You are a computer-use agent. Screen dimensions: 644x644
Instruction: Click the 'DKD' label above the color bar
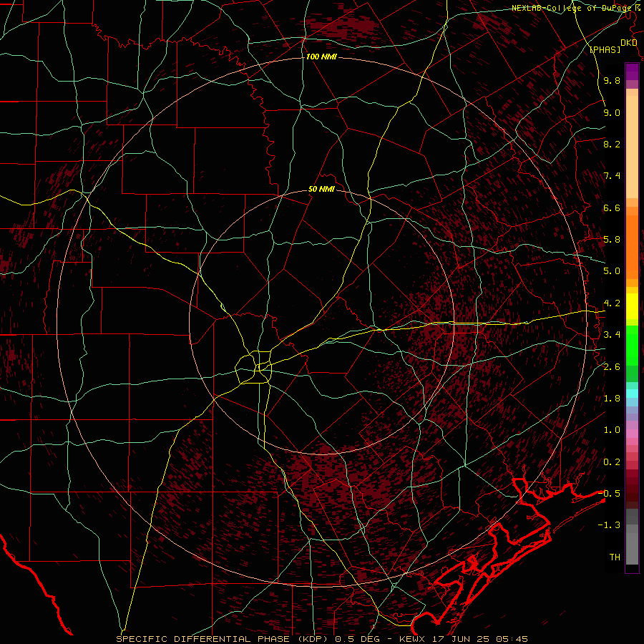628,43
